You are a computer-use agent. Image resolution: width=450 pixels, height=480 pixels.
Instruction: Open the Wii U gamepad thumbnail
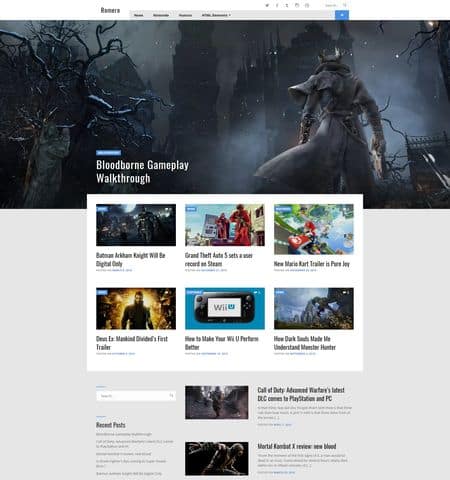click(225, 309)
